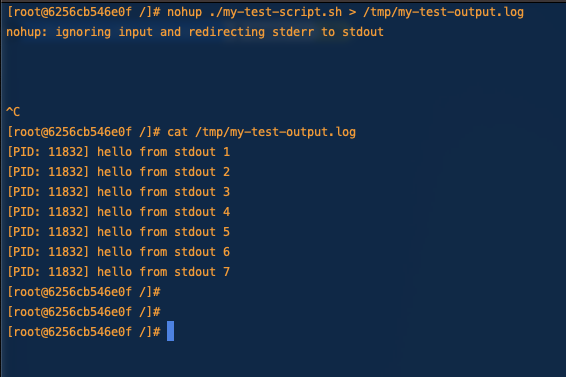The width and height of the screenshot is (566, 377).
Task: Click the hello from stdout 6 line
Action: click(x=118, y=252)
